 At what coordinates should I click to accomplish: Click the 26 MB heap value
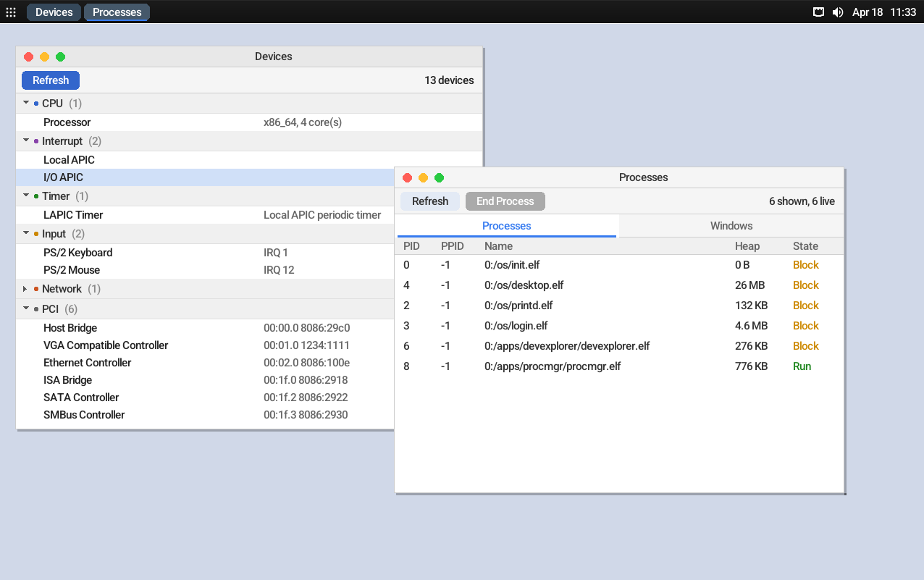[x=749, y=285]
